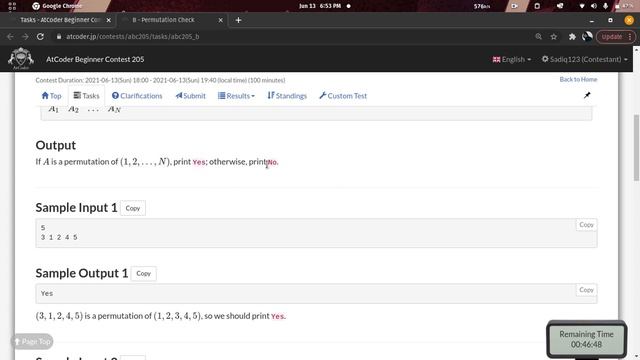This screenshot has width=640, height=360.
Task: Close the Tasks - AtCoder Beginner Contest tab
Action: 109,20
